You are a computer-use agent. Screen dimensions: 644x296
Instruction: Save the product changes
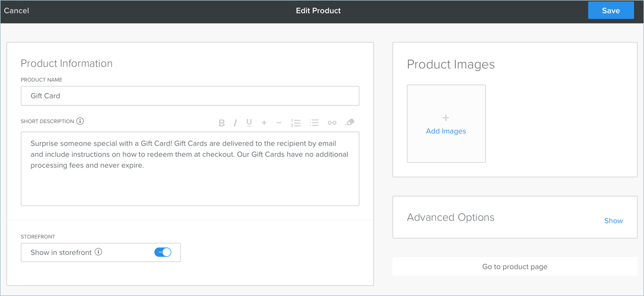(x=611, y=11)
